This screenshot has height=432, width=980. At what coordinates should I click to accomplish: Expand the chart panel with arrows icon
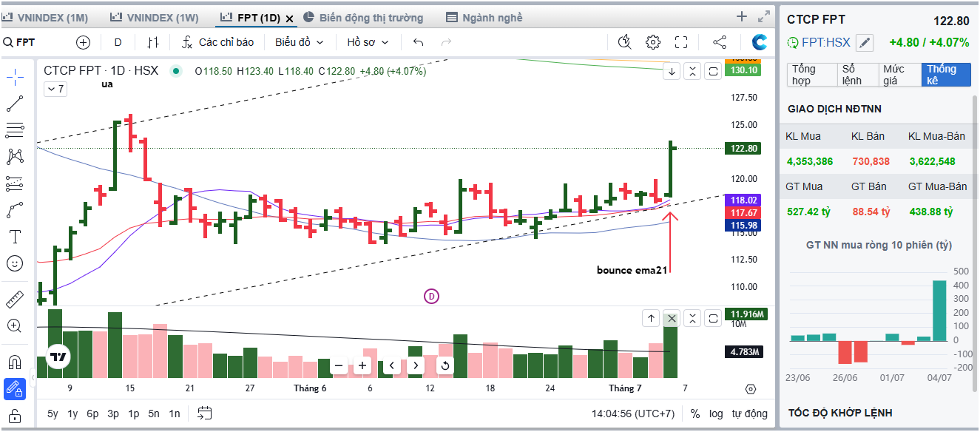764,16
